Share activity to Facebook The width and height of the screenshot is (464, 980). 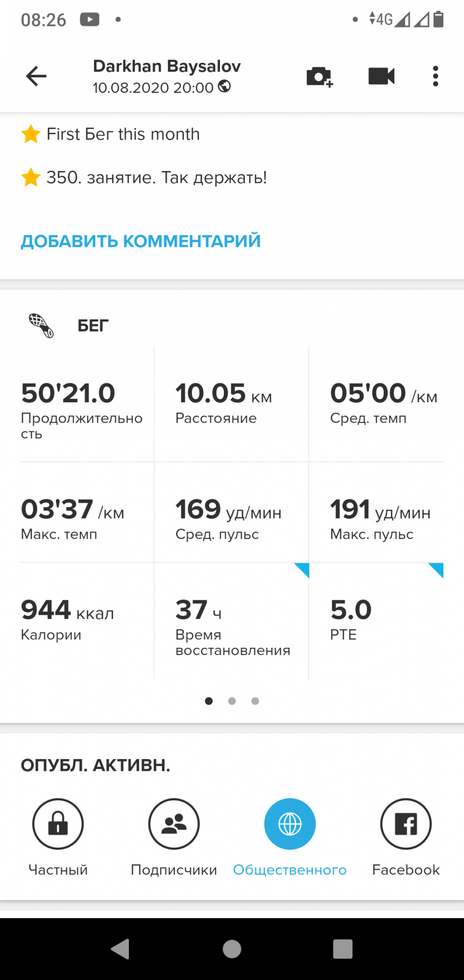406,824
